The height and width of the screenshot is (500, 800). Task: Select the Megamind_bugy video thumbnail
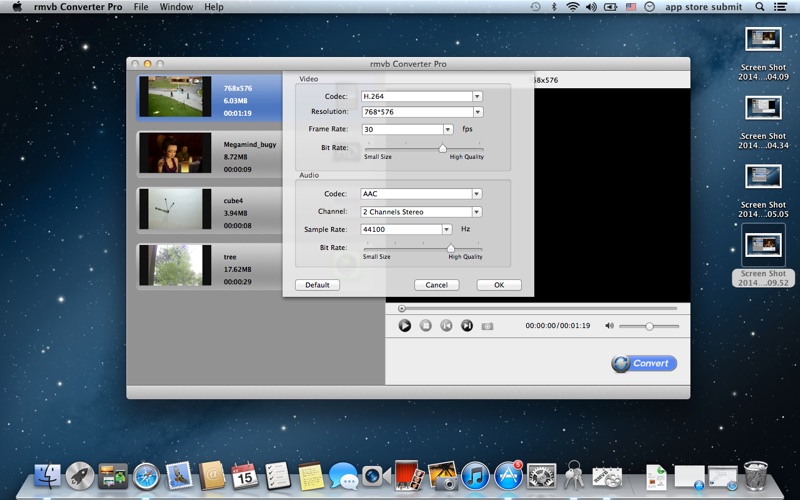click(x=175, y=153)
